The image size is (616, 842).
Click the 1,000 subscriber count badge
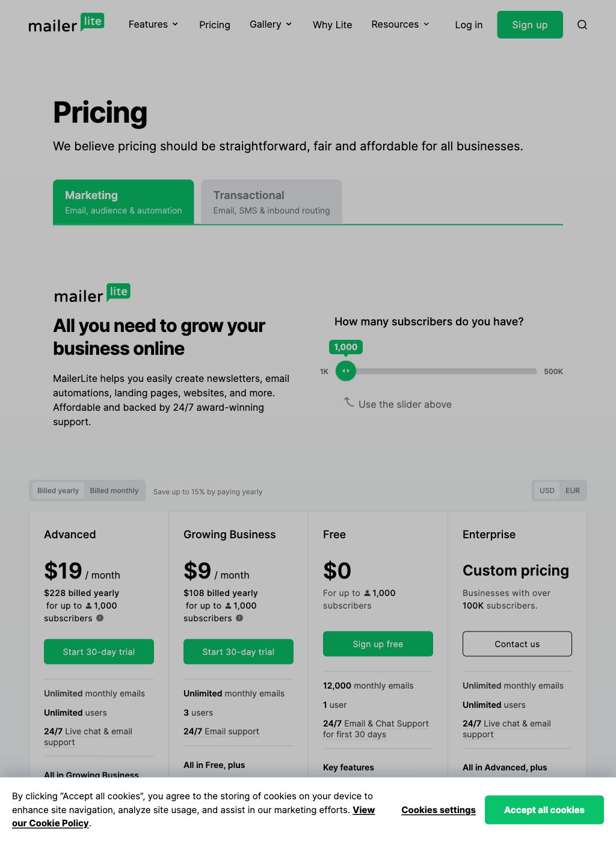pos(346,347)
